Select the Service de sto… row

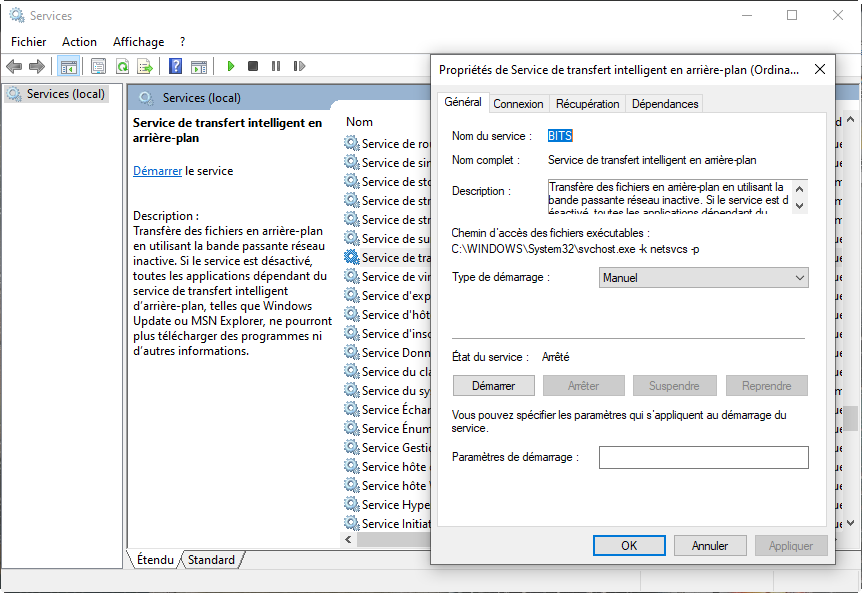coord(387,181)
